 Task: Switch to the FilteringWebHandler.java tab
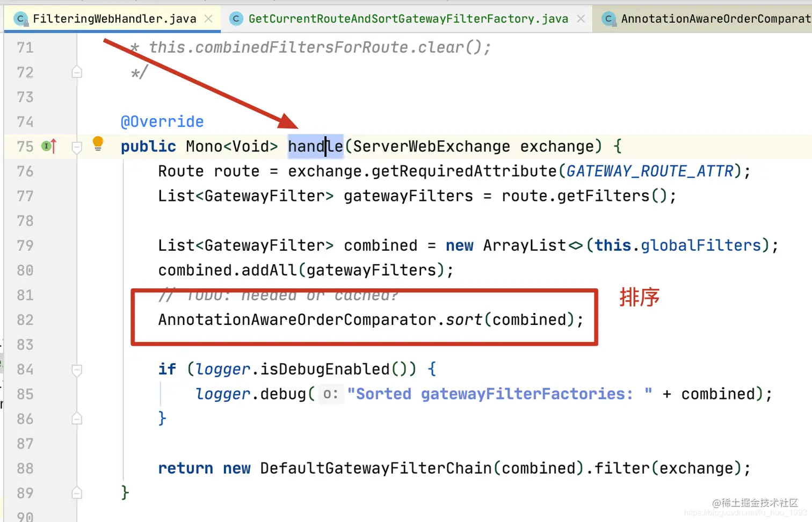point(114,19)
